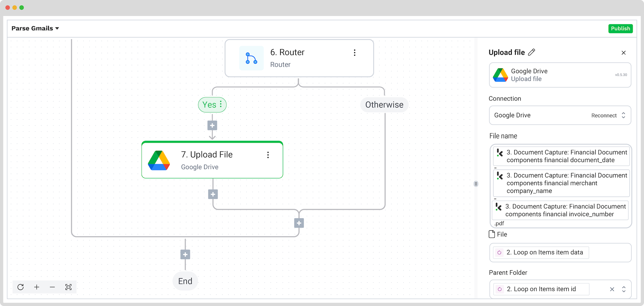Viewport: 644px width, 306px height.
Task: Add a step just above End
Action: pos(185,254)
